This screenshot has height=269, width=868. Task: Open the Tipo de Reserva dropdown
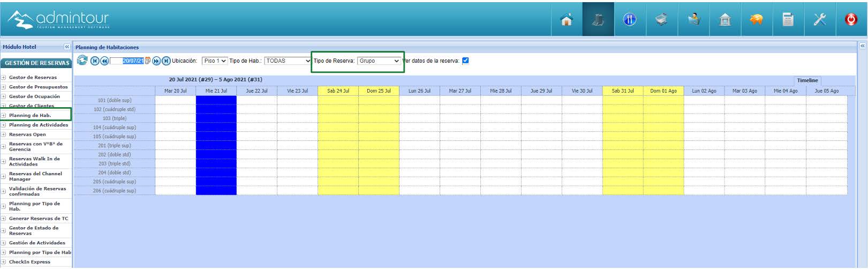click(x=379, y=61)
